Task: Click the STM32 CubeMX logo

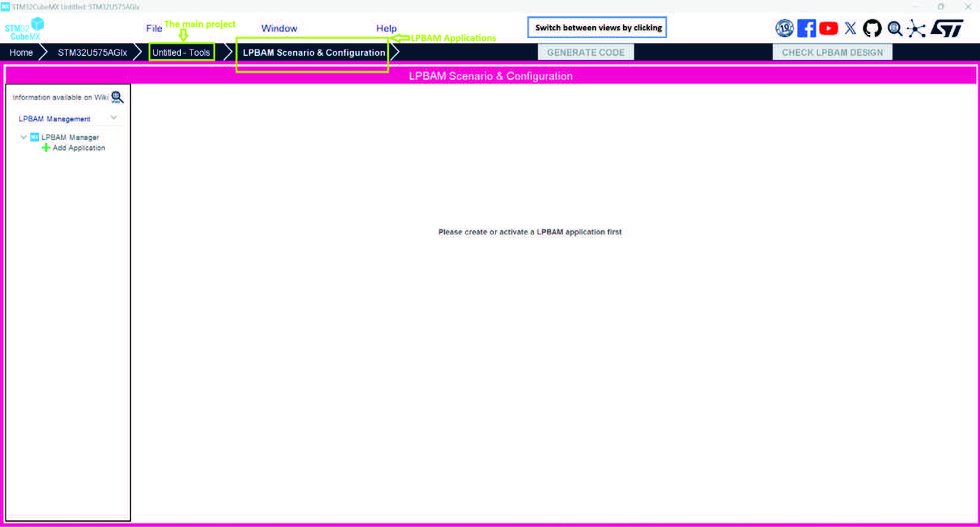Action: click(24, 29)
